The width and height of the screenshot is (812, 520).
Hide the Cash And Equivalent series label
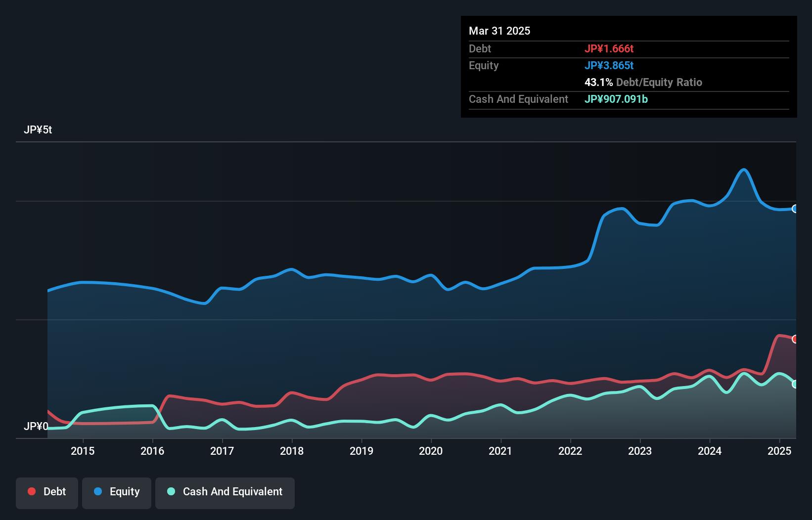click(x=232, y=492)
